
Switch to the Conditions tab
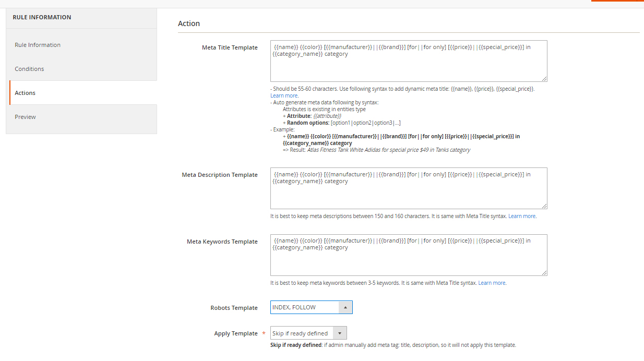coord(29,69)
